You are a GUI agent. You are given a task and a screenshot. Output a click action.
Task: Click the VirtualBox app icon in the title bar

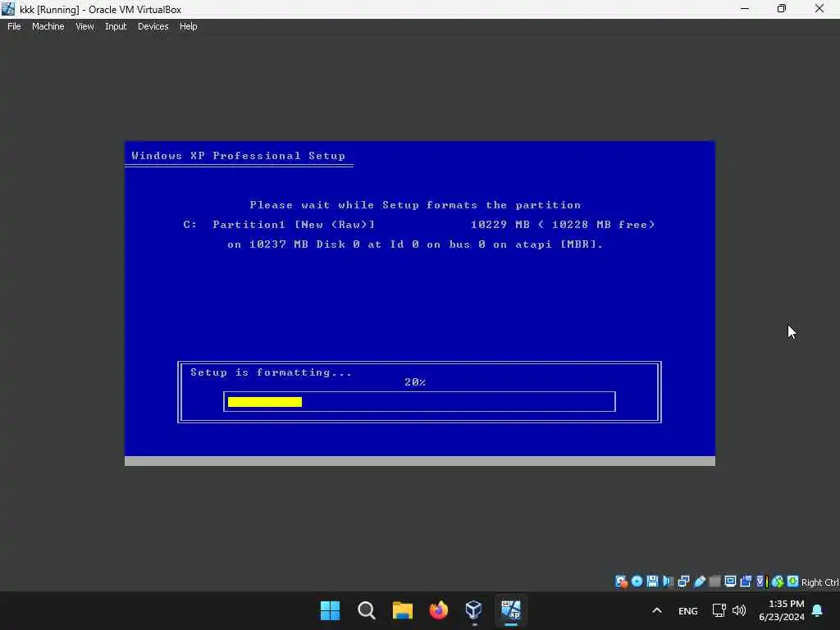coord(8,9)
